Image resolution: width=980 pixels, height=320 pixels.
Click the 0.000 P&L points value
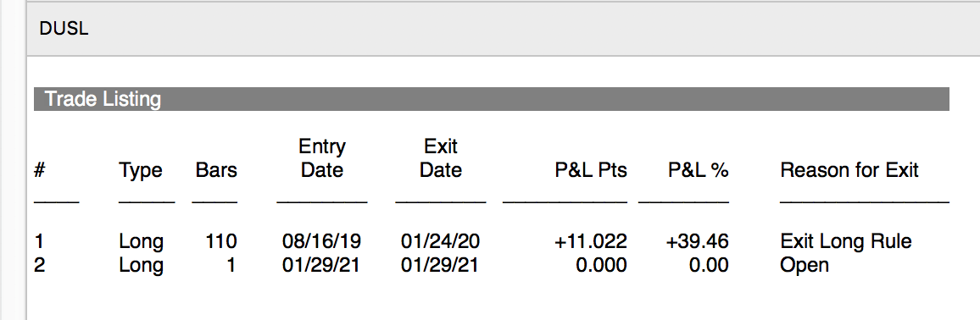click(x=600, y=265)
